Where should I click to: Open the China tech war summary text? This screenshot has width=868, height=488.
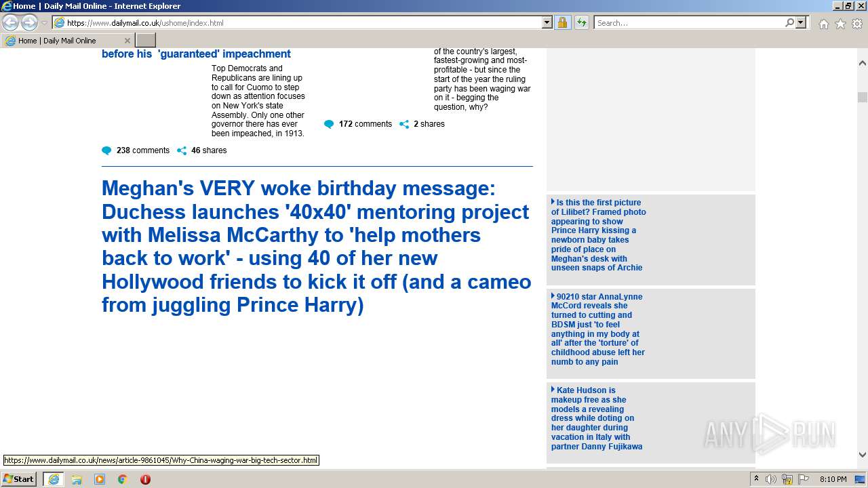pyautogui.click(x=483, y=79)
